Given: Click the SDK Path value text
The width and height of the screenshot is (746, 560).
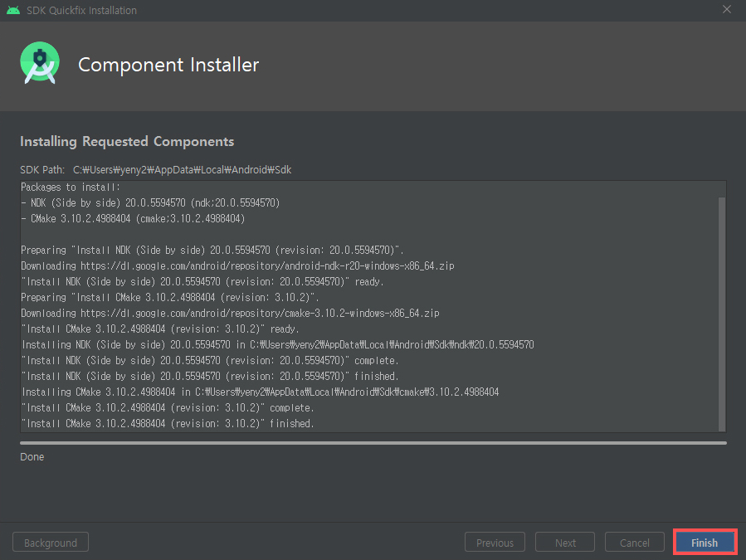Looking at the screenshot, I should point(183,170).
